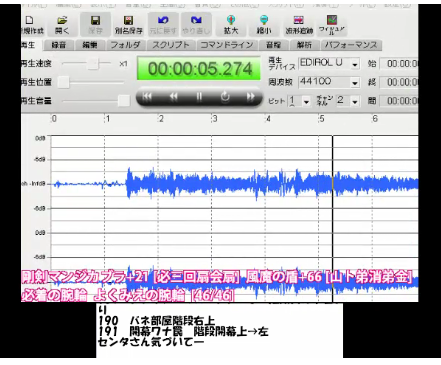Click the 新規作成 new file icon
This screenshot has width=441, height=365.
point(32,24)
